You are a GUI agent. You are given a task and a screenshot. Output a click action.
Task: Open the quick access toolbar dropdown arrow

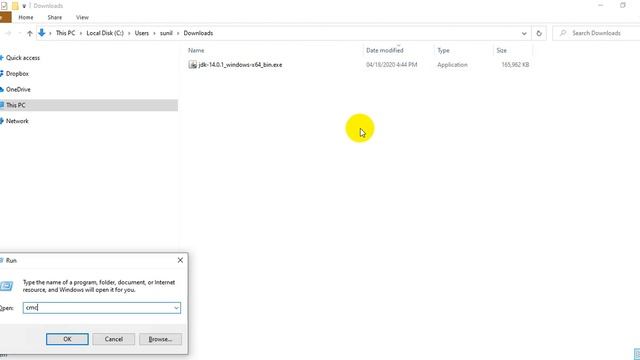(x=24, y=6)
